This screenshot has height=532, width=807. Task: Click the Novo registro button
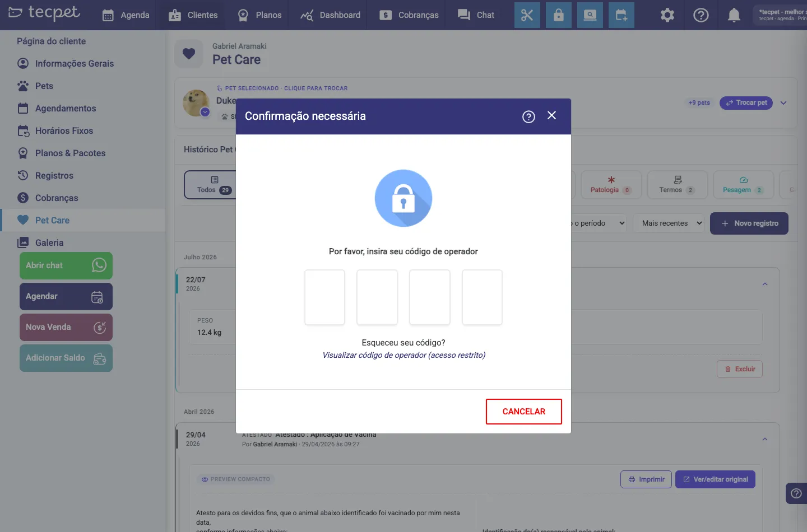[x=749, y=223]
